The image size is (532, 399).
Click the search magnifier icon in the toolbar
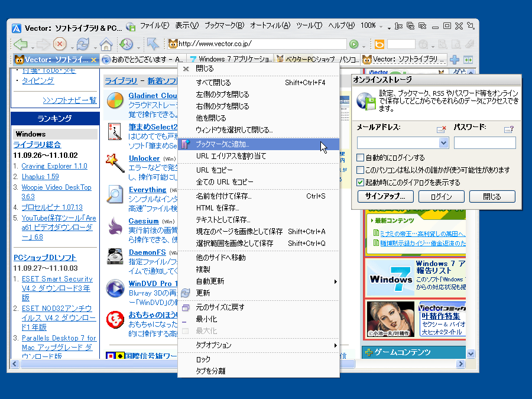(x=423, y=44)
